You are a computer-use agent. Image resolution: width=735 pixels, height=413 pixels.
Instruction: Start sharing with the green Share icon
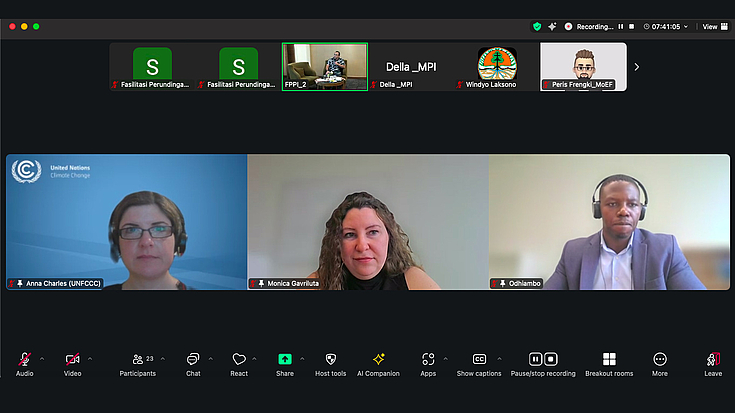click(x=285, y=360)
